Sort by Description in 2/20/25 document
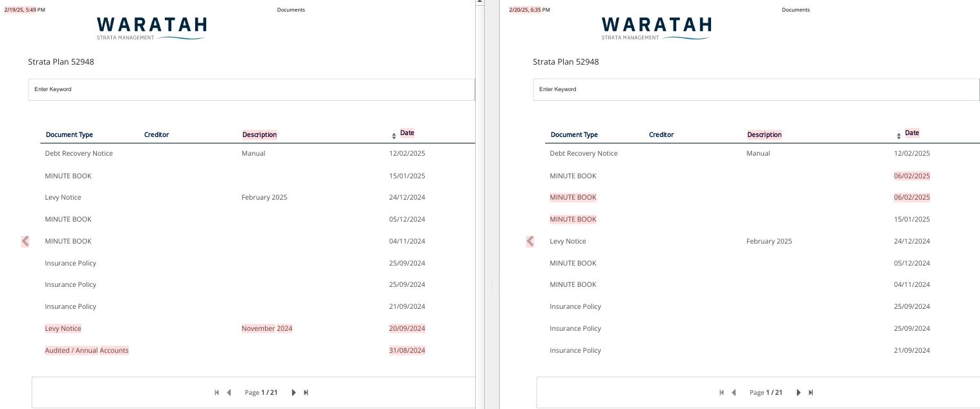Screen dimensions: 980x409 [x=765, y=134]
